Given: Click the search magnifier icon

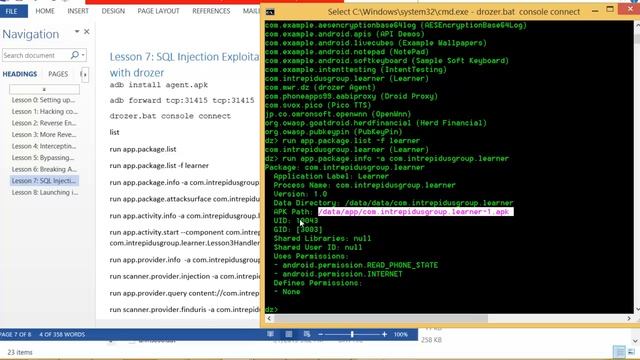Looking at the screenshot, I should pyautogui.click(x=74, y=55).
